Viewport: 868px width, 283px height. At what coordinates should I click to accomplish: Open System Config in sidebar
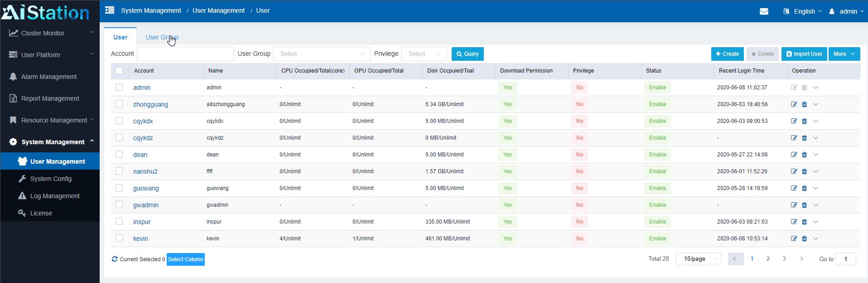pyautogui.click(x=51, y=179)
